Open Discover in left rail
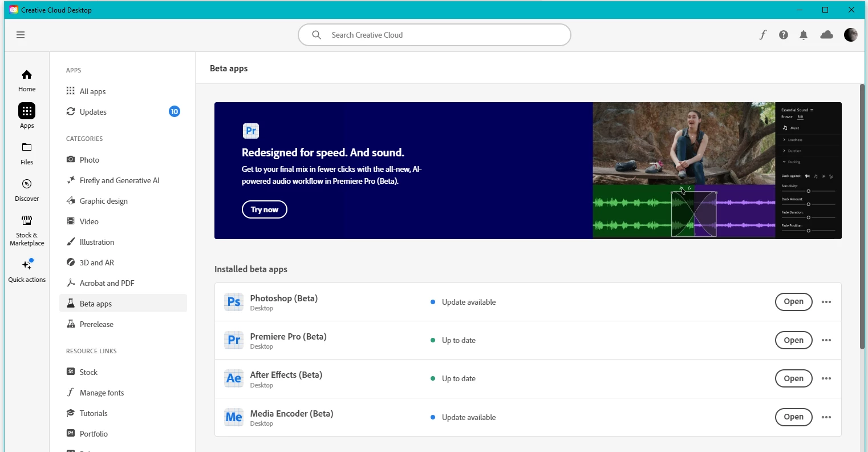 [x=27, y=190]
